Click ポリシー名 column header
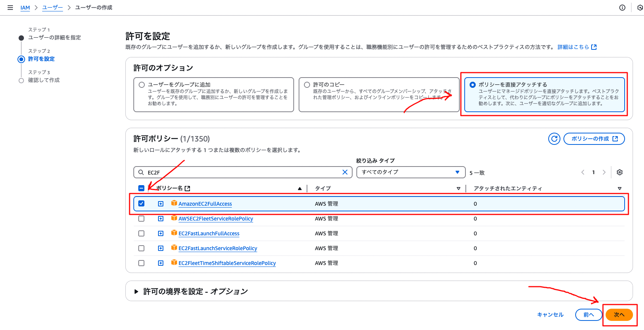This screenshot has width=644, height=330. (x=169, y=188)
